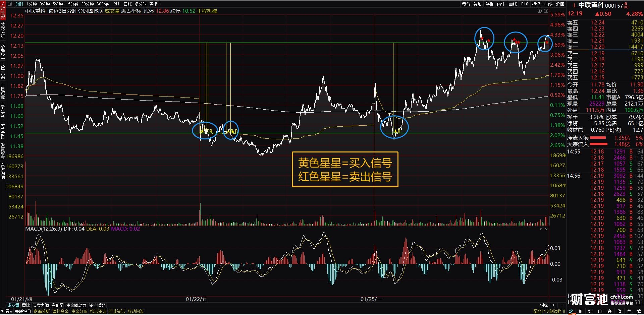Open the 统计 statistics tool

click(501, 4)
